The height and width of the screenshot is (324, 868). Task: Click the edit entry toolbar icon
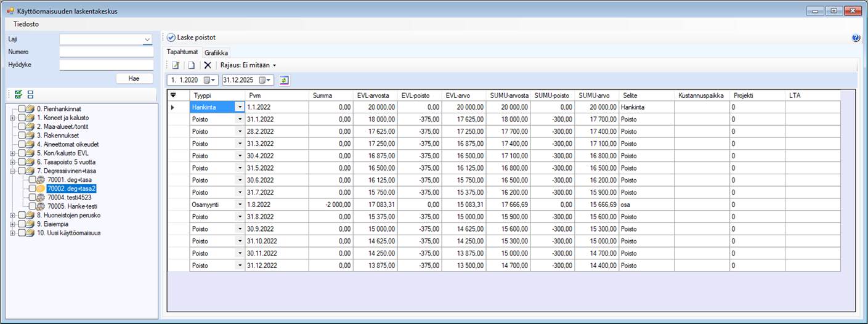point(176,65)
